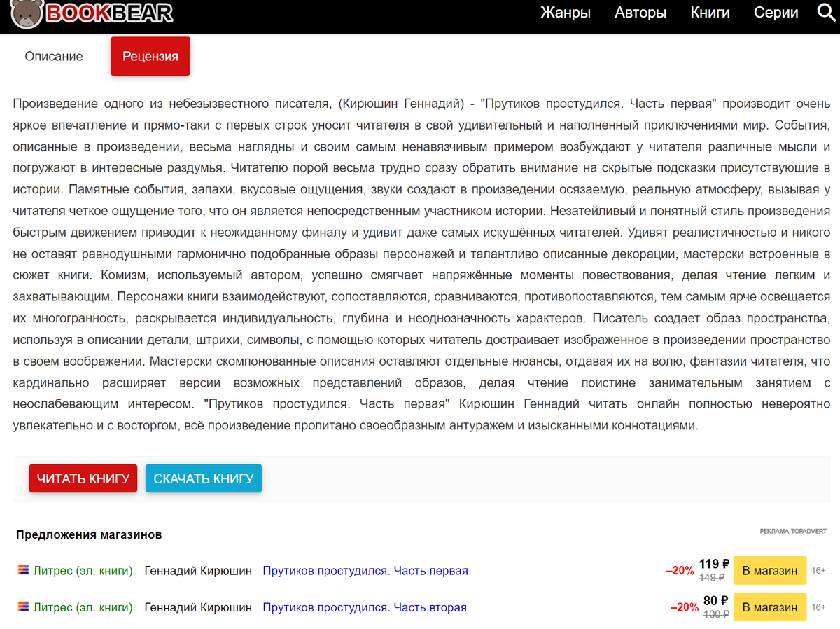This screenshot has width=840, height=629.
Task: Click В магазин for the 119 ₽ offer
Action: 770,570
